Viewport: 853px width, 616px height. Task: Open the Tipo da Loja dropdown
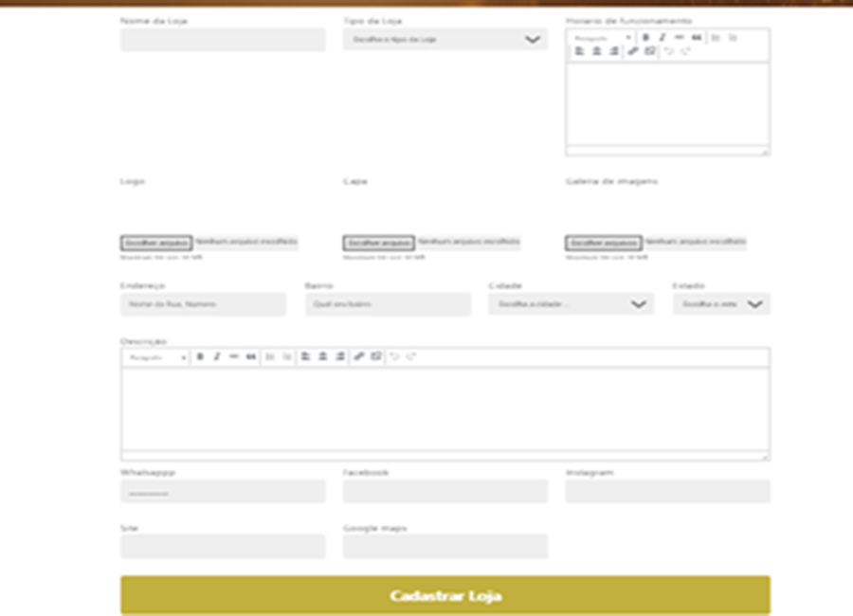[x=445, y=40]
